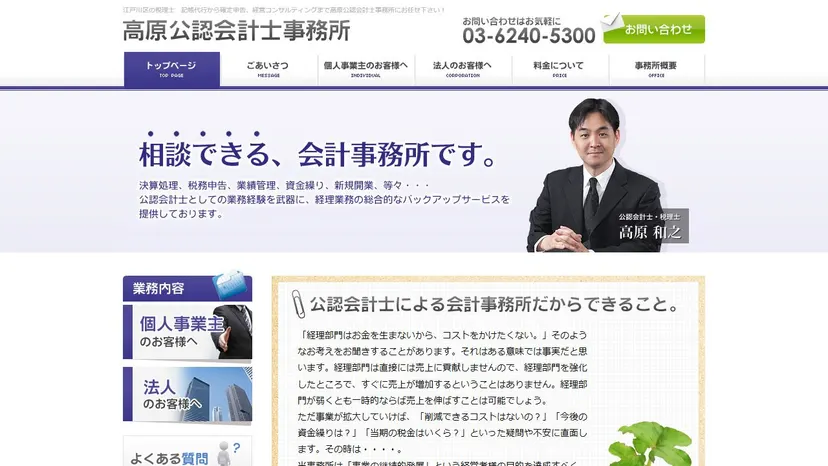Click the phone number 03-6240-5300
This screenshot has height=466, width=828.
(x=529, y=36)
